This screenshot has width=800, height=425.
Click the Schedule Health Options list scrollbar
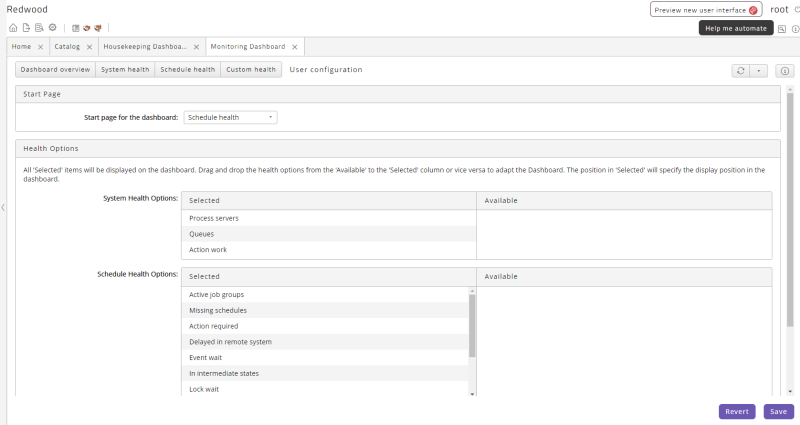(x=472, y=326)
